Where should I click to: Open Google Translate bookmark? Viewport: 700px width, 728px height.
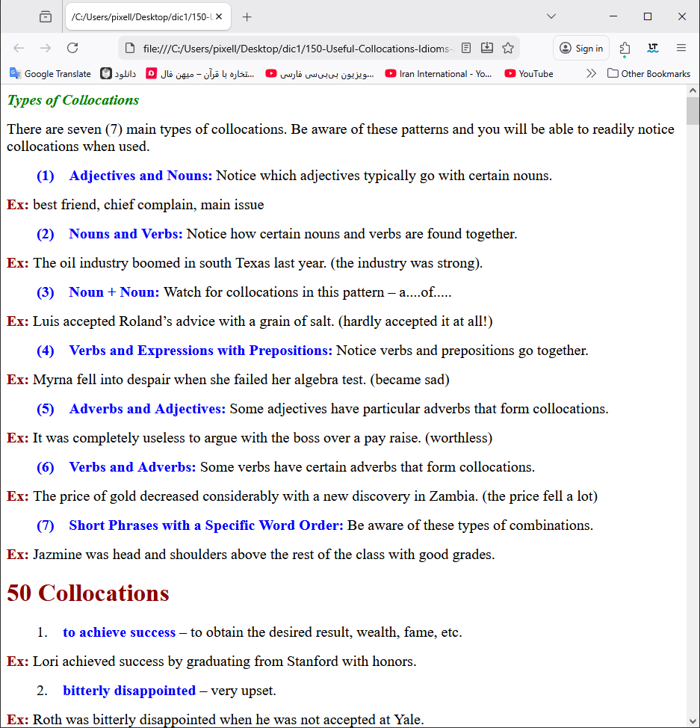(x=50, y=73)
